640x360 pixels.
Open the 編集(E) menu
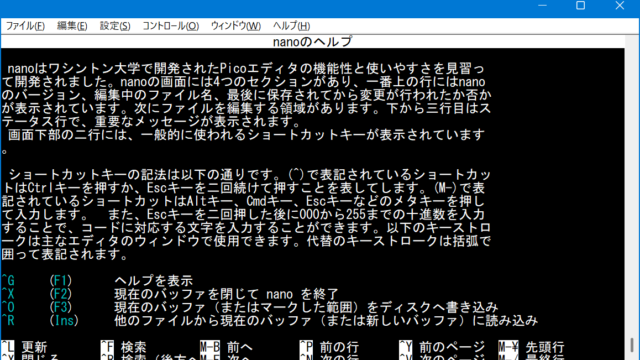click(72, 26)
